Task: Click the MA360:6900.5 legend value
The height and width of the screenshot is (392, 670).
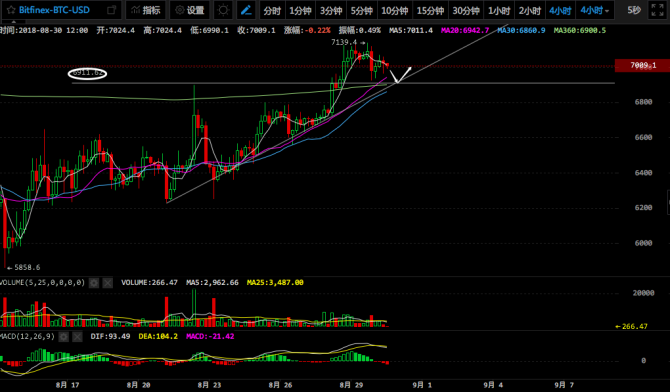Action: pos(580,30)
